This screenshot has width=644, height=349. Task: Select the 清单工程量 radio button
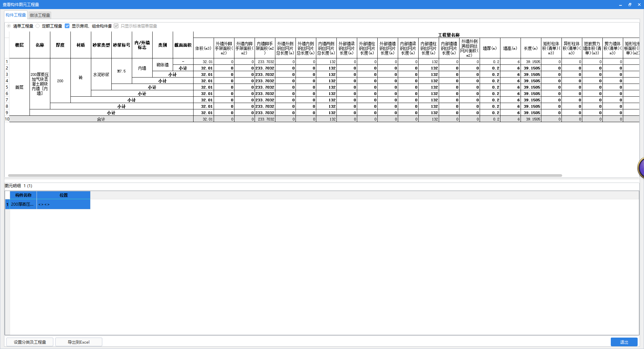[x=9, y=26]
